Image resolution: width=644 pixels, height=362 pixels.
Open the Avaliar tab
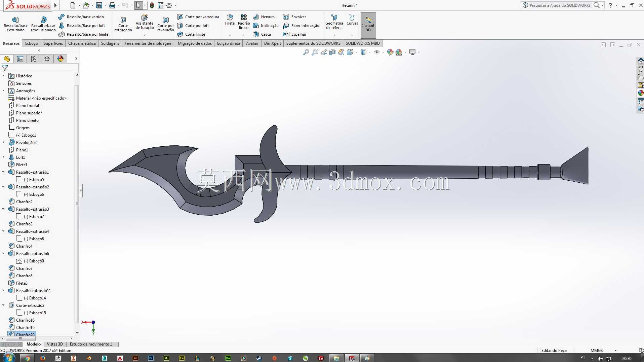(252, 43)
